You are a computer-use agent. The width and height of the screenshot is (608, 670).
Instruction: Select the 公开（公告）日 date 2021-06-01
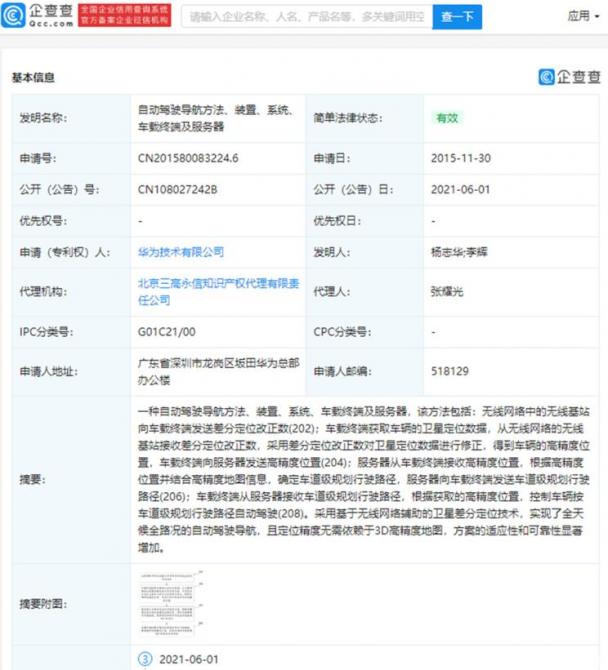pyautogui.click(x=460, y=189)
